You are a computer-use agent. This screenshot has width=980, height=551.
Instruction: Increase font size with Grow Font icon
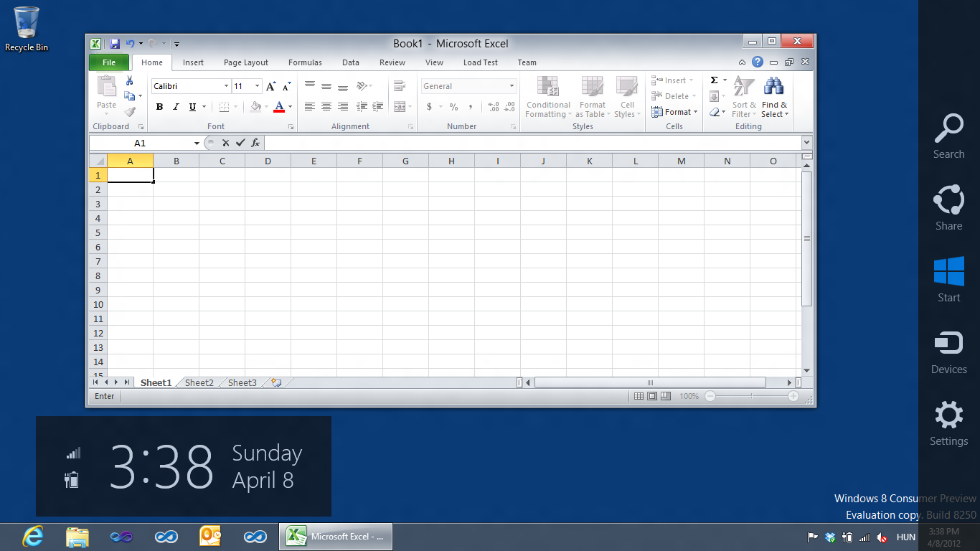click(x=270, y=86)
